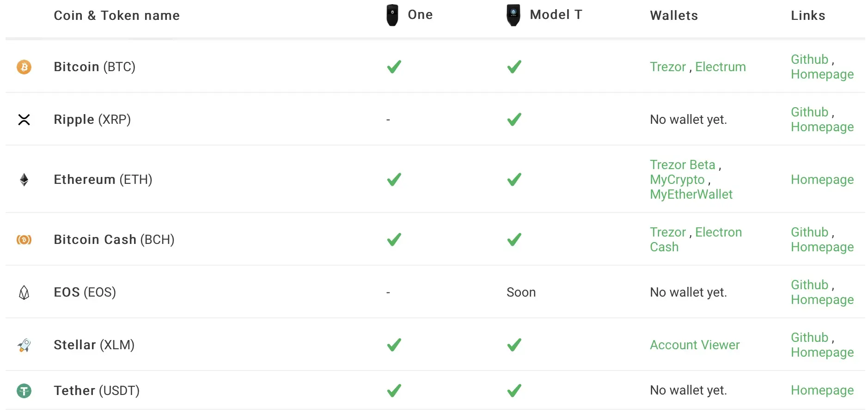Open the Github link for EOS
The image size is (868, 413).
tap(809, 285)
